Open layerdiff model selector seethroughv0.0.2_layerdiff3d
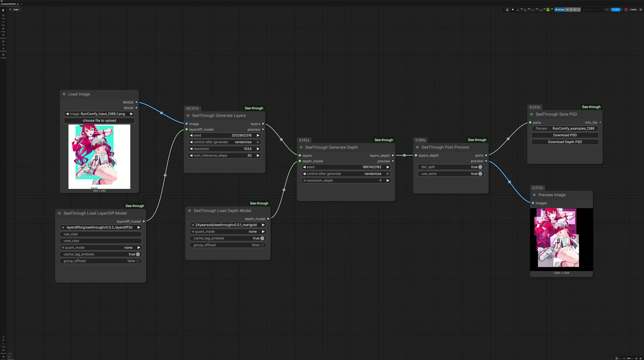The width and height of the screenshot is (644, 360). click(x=101, y=227)
